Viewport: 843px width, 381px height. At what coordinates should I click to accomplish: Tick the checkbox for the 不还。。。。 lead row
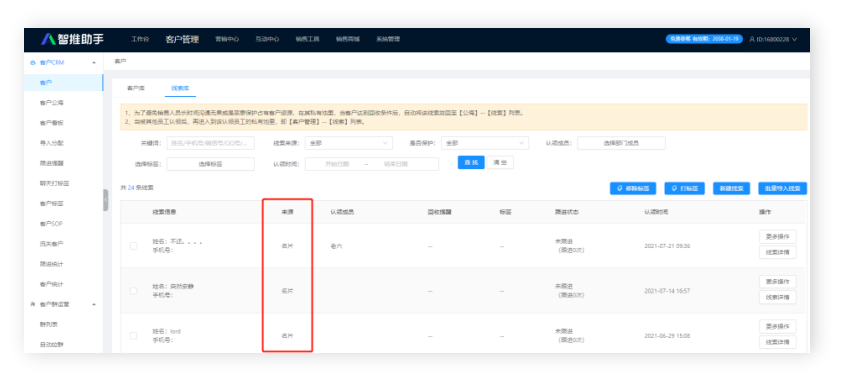133,246
